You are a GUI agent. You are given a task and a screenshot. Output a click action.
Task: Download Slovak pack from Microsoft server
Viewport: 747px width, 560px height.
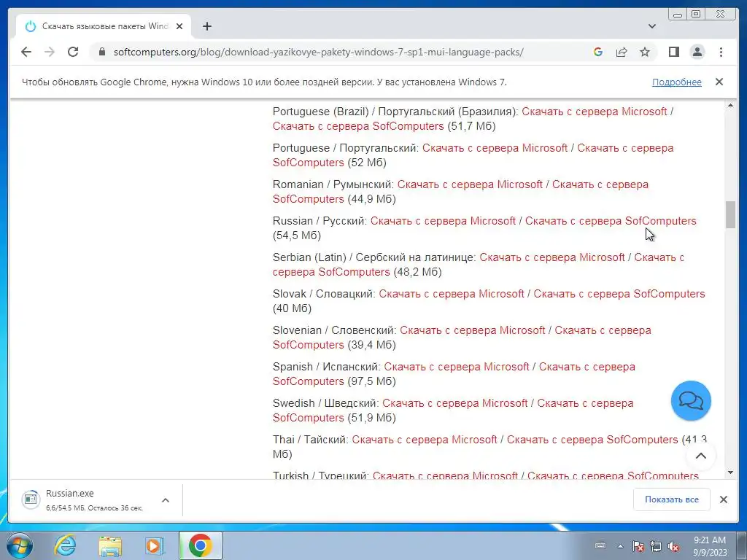tap(451, 294)
